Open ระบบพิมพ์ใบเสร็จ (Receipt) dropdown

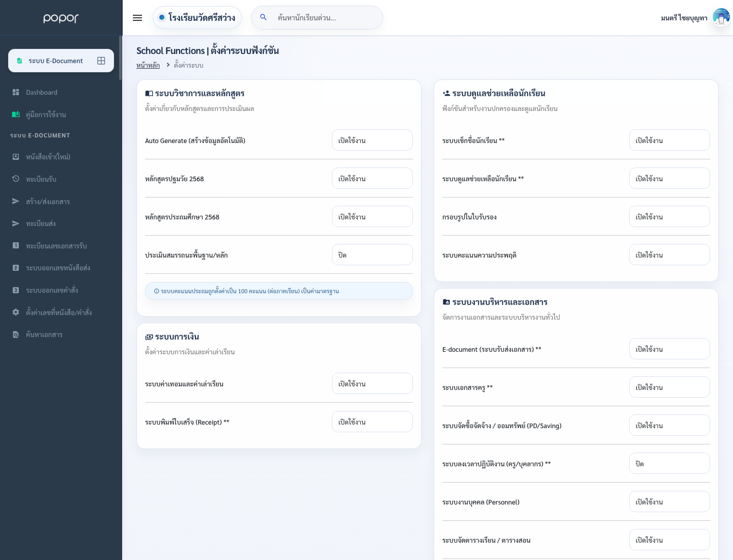372,422
